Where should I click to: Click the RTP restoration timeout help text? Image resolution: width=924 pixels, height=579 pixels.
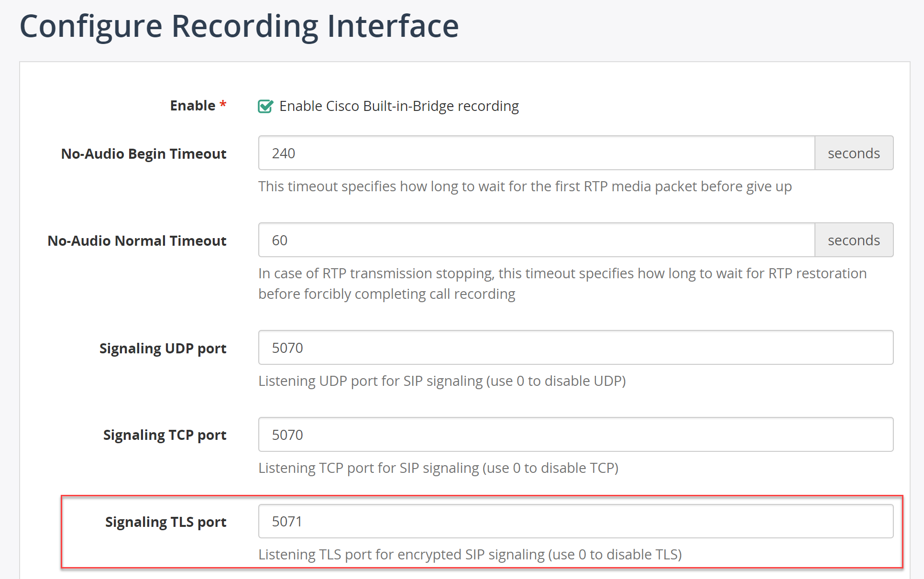pos(562,284)
